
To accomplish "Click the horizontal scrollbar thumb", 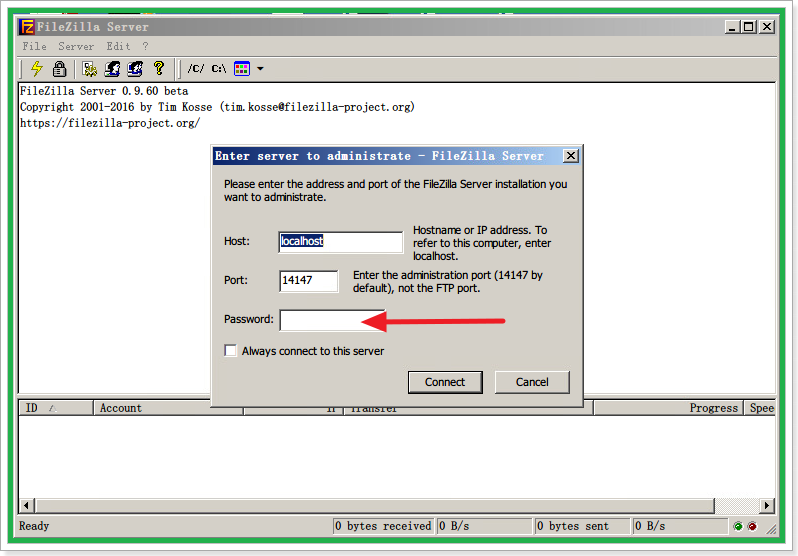I will click(x=375, y=506).
